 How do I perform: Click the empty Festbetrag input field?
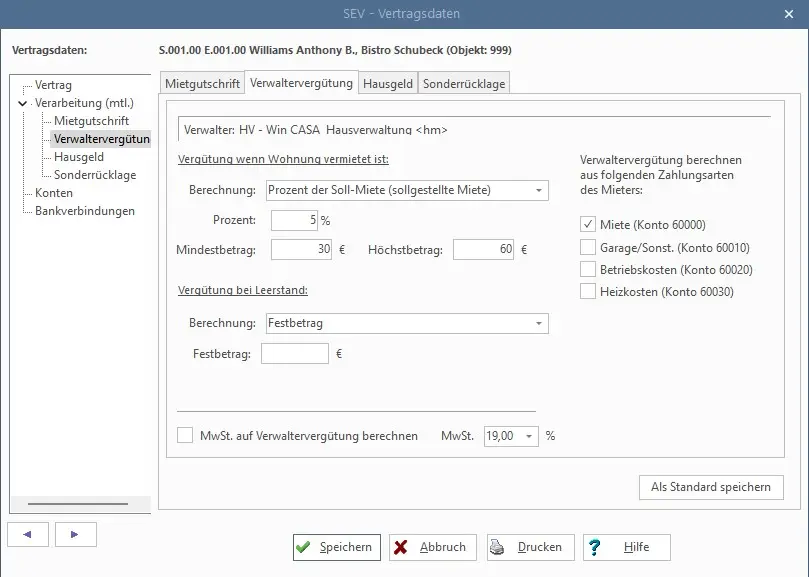[x=295, y=354]
